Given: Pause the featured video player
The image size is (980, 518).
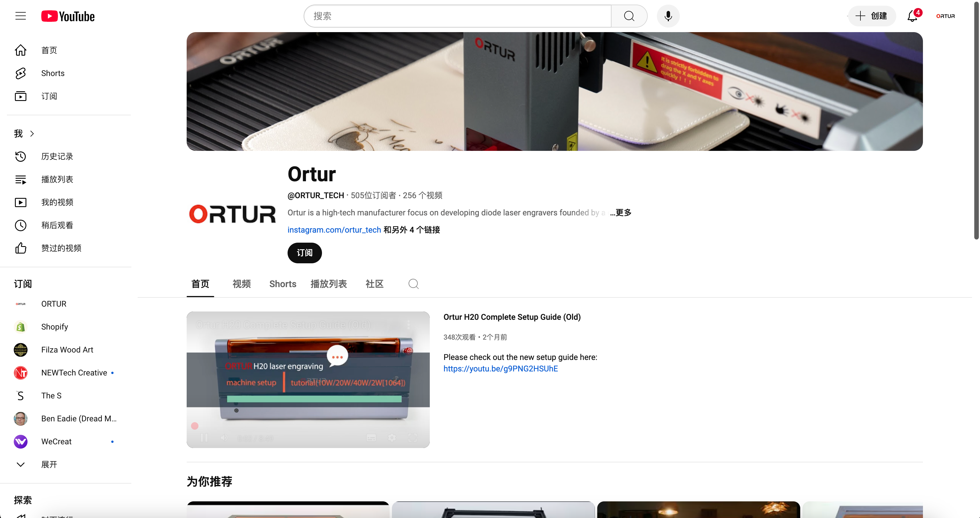Looking at the screenshot, I should pyautogui.click(x=204, y=438).
